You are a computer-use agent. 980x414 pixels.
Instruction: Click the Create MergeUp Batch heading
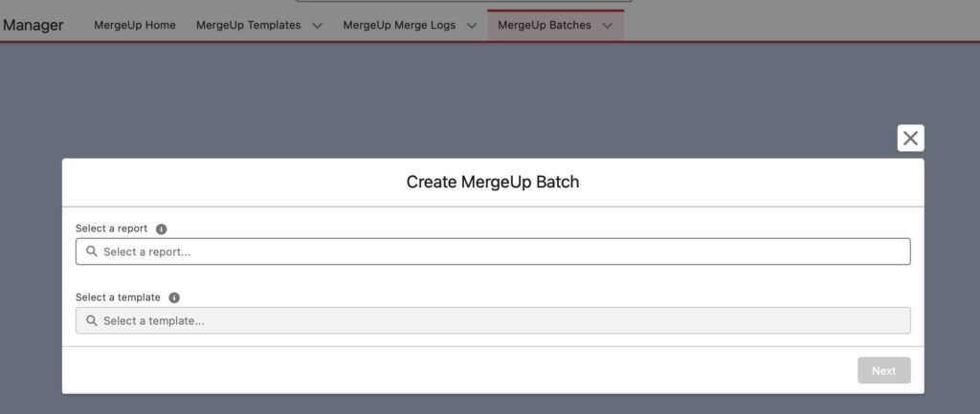click(493, 182)
